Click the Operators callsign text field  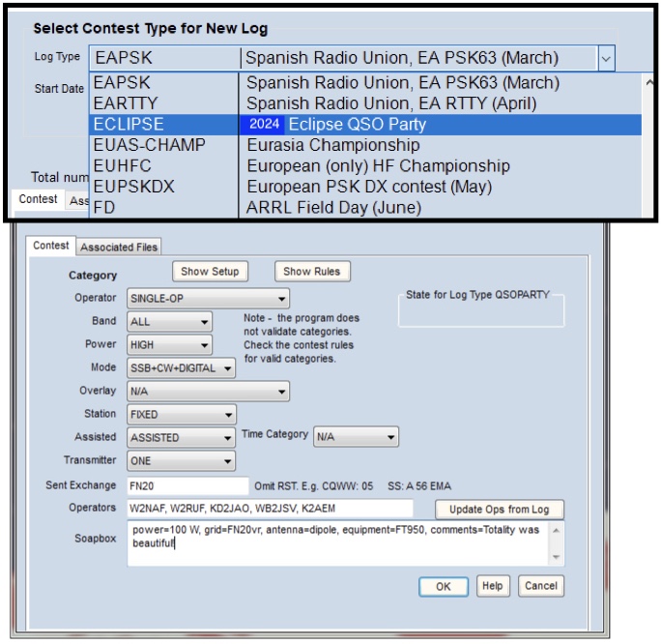[269, 509]
